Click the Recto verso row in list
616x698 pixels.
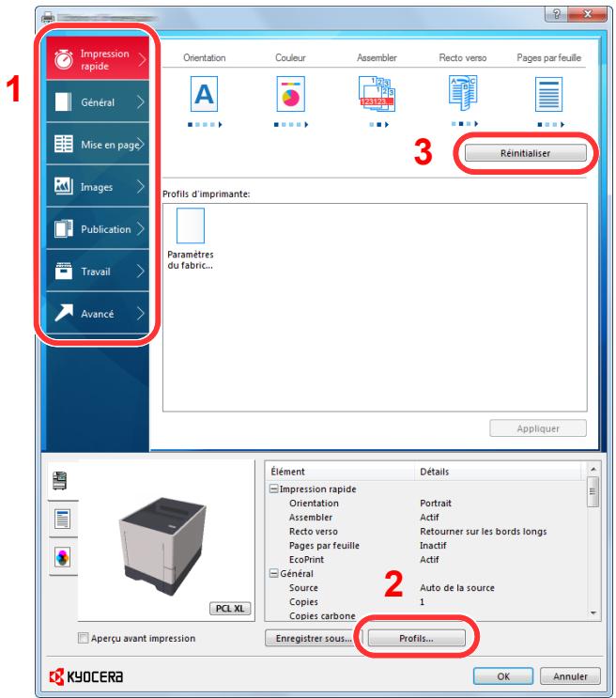point(425,531)
